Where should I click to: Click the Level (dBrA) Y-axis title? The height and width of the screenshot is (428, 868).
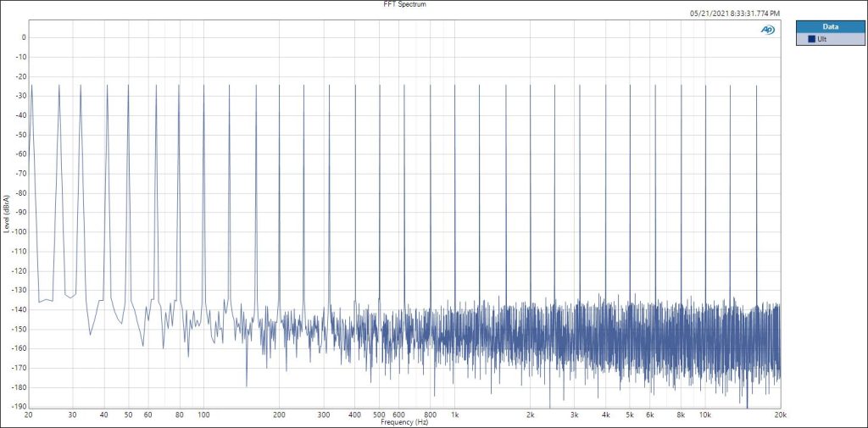click(6, 213)
